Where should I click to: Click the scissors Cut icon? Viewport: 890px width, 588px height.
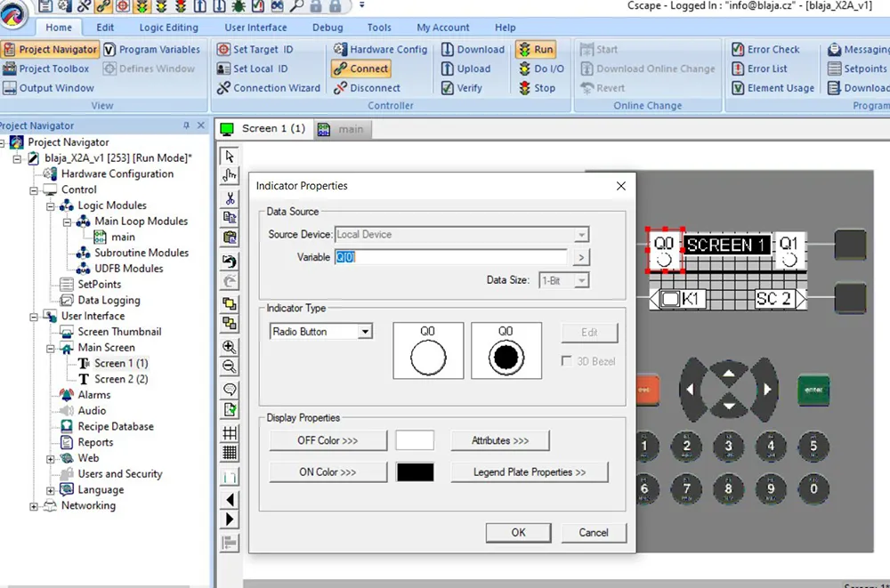pyautogui.click(x=230, y=198)
